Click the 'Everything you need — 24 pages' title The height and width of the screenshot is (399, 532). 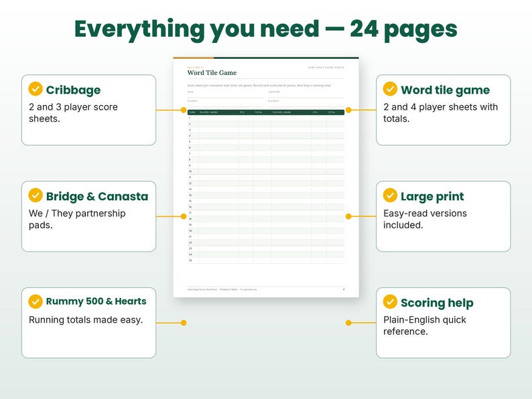click(x=266, y=29)
